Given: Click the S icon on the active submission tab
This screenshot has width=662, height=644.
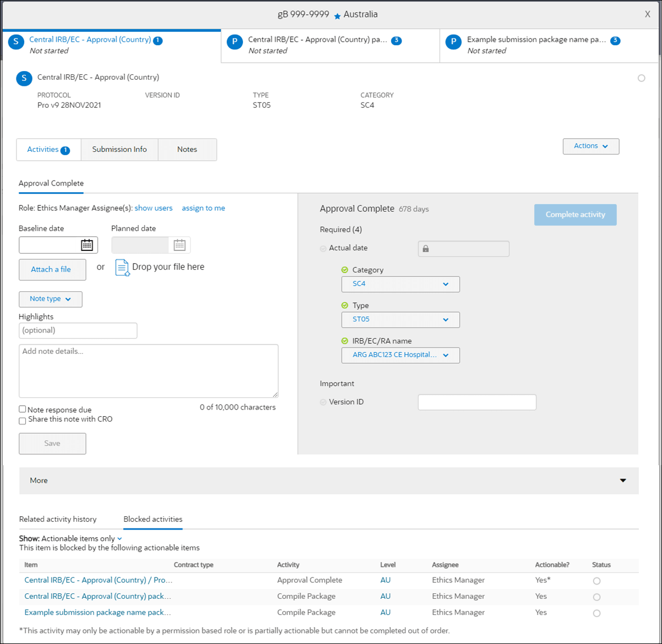Looking at the screenshot, I should (x=15, y=41).
